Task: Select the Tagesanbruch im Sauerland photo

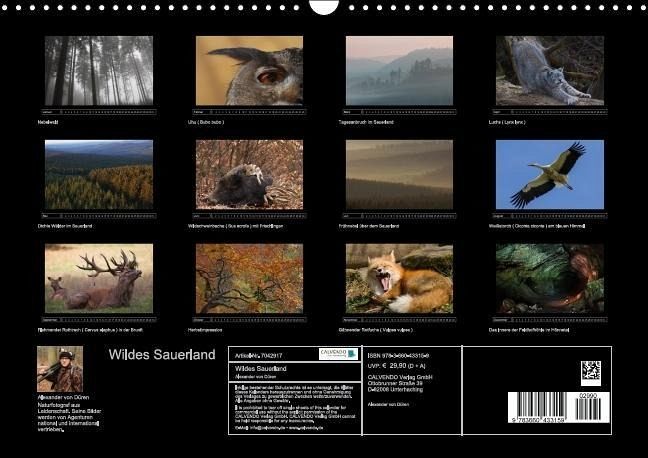Action: pos(399,70)
